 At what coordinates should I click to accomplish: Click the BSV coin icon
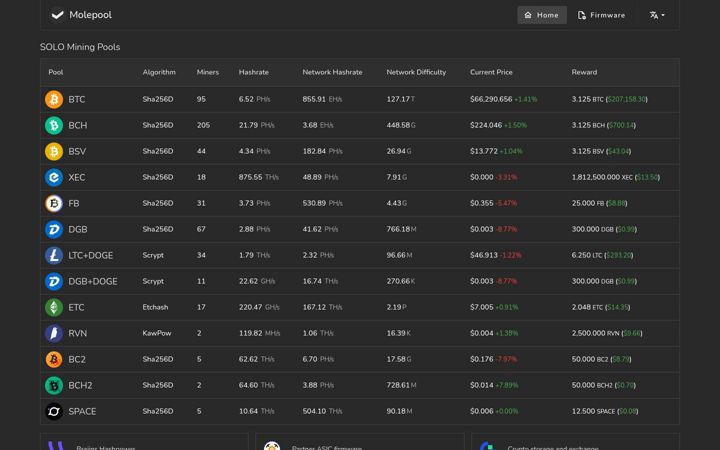54,151
